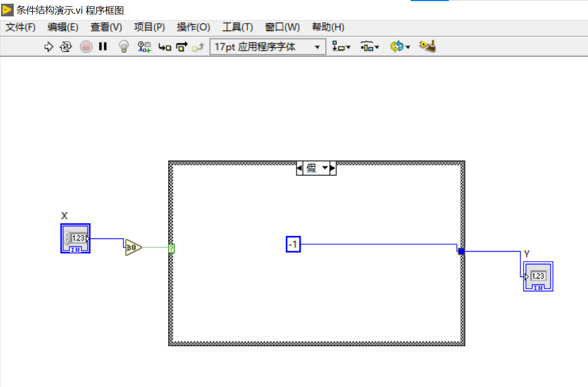Select the Y numeric indicator terminal
Viewport: 588px width, 387px height.
538,277
